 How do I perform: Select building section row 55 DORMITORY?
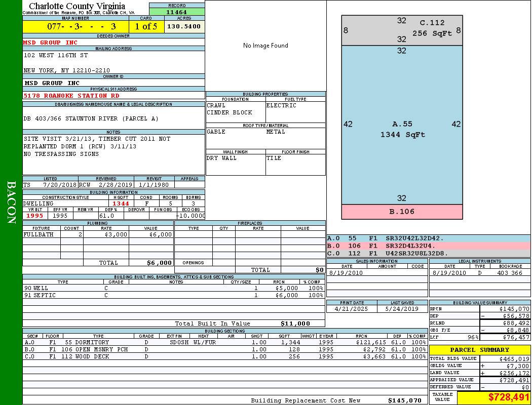225,343
